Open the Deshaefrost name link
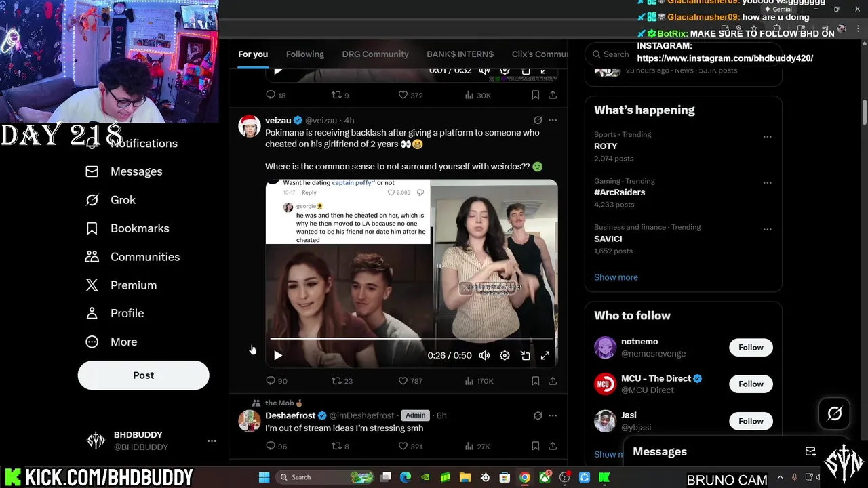 tap(290, 415)
